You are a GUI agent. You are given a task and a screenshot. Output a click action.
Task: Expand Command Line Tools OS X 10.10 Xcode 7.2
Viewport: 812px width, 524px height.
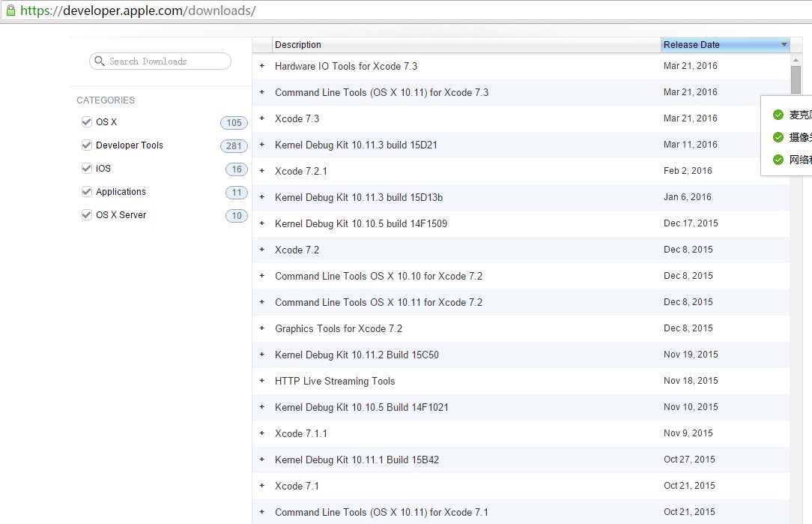[262, 276]
